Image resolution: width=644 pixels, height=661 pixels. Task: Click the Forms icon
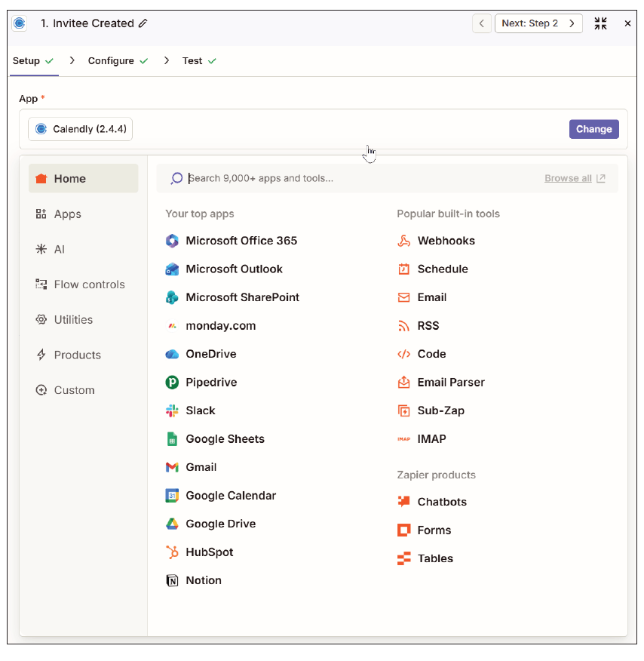[403, 530]
